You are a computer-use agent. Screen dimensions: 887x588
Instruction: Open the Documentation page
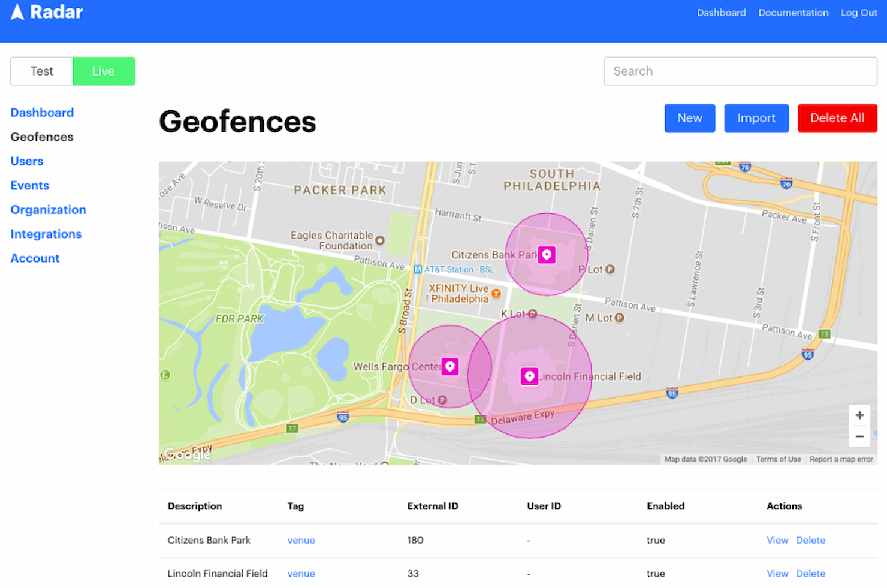tap(793, 12)
